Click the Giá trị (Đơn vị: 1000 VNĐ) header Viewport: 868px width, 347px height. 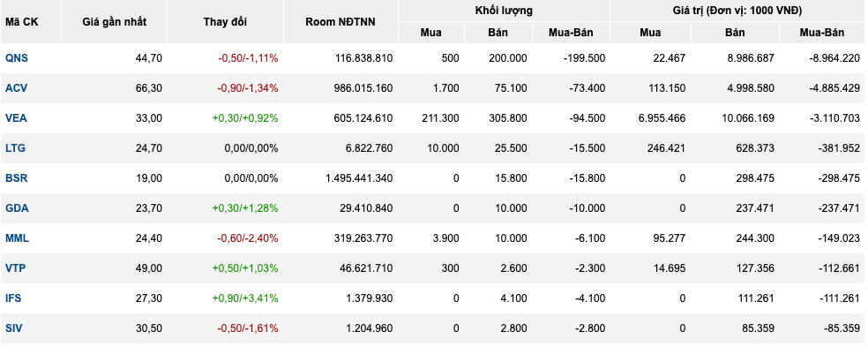pyautogui.click(x=738, y=11)
